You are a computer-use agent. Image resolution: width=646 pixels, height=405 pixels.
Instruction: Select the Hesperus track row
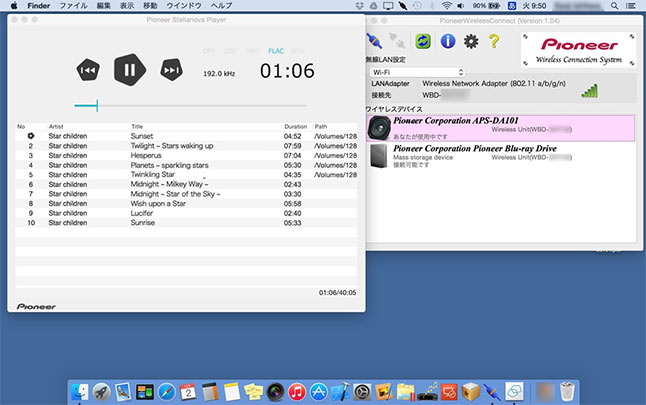(x=186, y=155)
